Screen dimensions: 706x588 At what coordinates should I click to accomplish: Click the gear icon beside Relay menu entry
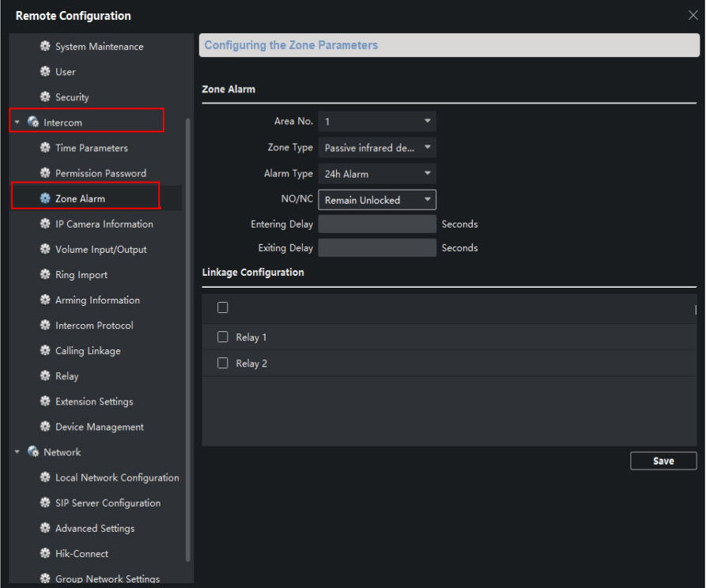pyautogui.click(x=45, y=376)
